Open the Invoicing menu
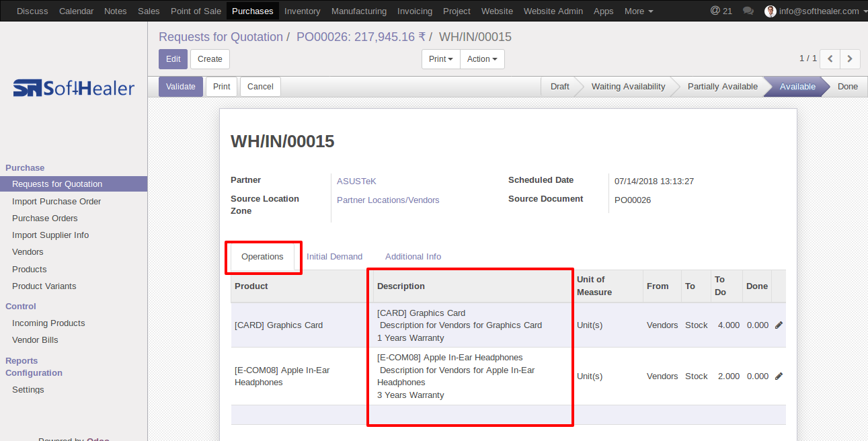Viewport: 868px width, 441px height. (415, 11)
